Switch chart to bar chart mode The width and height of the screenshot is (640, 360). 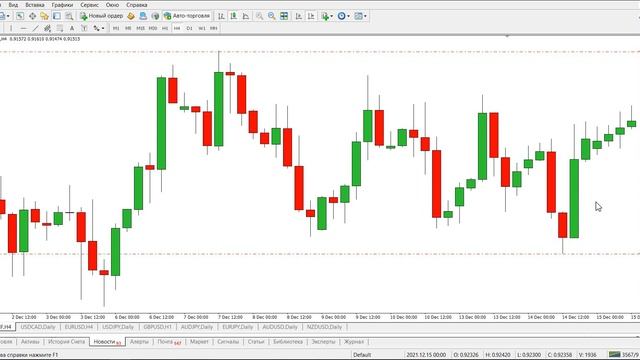pos(221,16)
